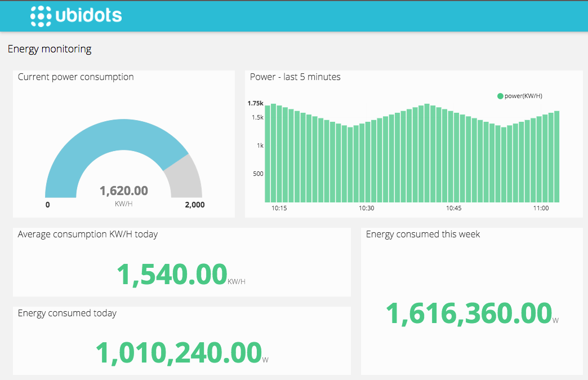
Task: Click the Ubidots dotted logo icon
Action: point(42,16)
